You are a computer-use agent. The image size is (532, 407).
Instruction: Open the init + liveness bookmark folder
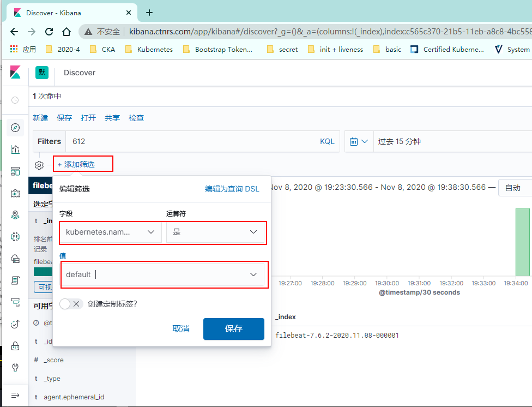click(x=336, y=49)
